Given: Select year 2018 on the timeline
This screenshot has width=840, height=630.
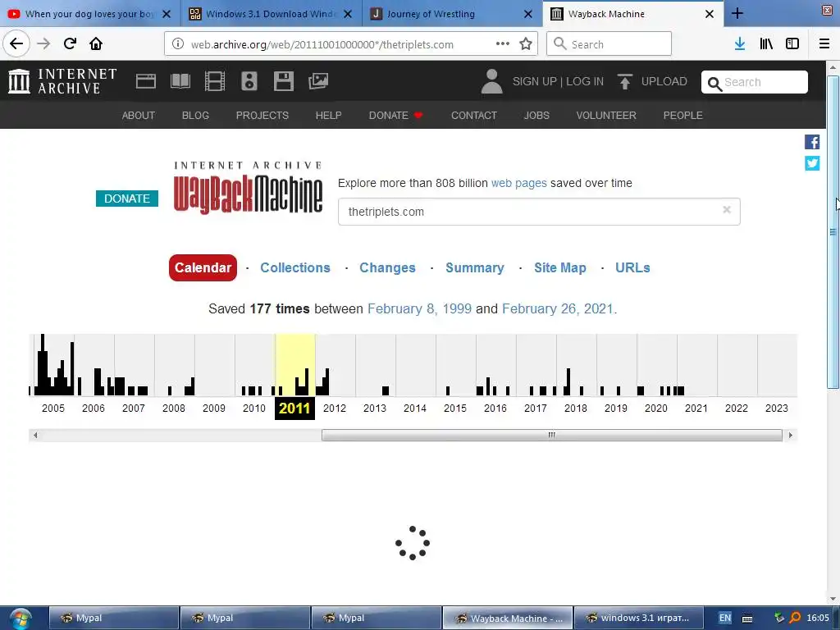Looking at the screenshot, I should tap(575, 409).
